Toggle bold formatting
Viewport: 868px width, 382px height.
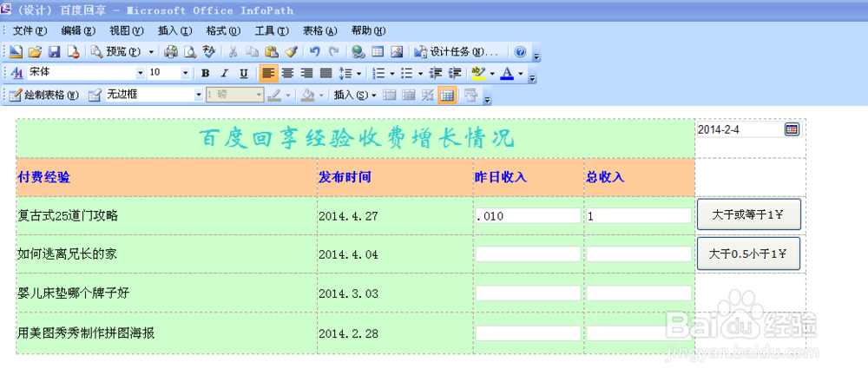tap(206, 73)
